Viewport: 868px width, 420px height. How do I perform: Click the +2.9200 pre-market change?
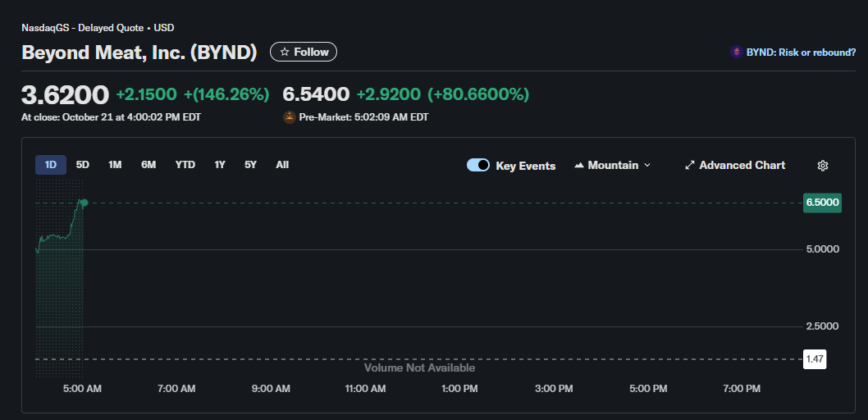(389, 94)
